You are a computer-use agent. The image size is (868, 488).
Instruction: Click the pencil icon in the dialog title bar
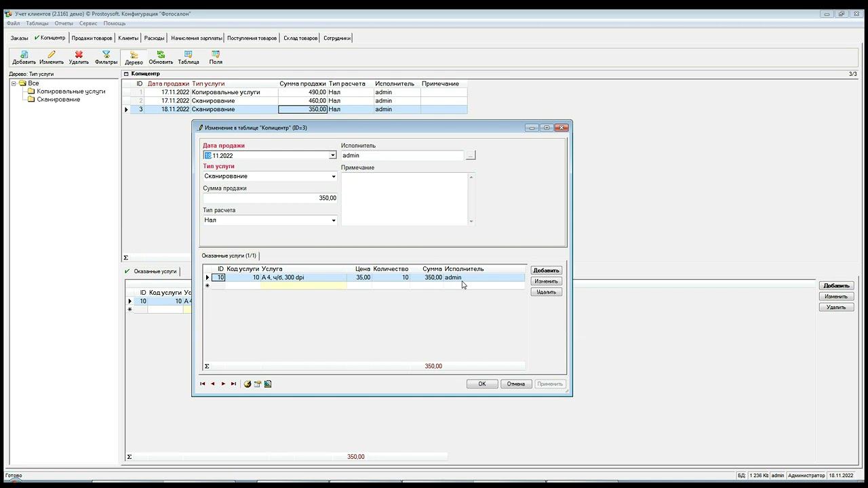pos(200,127)
